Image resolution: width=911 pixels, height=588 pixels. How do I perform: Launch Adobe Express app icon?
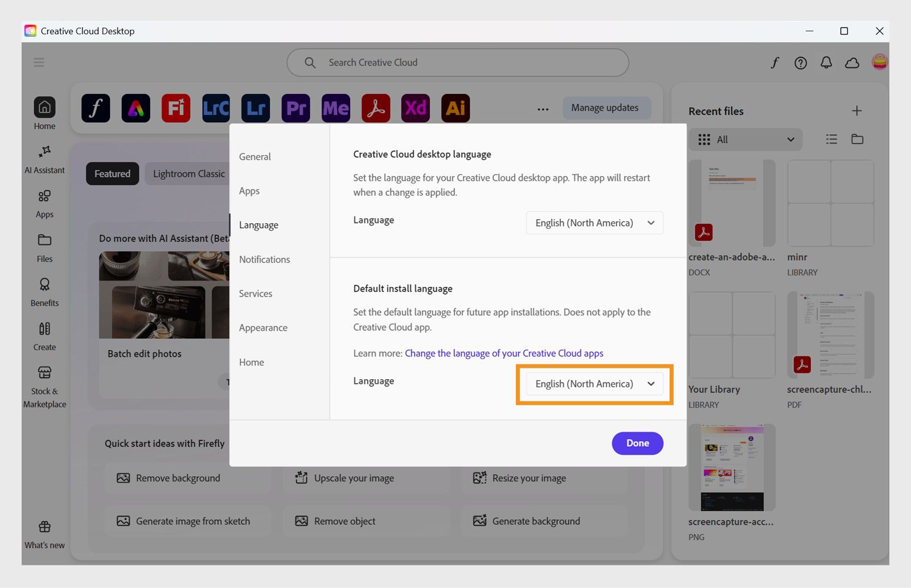(136, 108)
